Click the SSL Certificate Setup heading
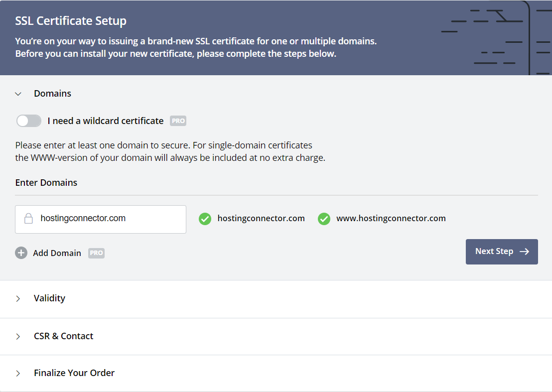Screen dimensions: 552x392 pyautogui.click(x=71, y=21)
